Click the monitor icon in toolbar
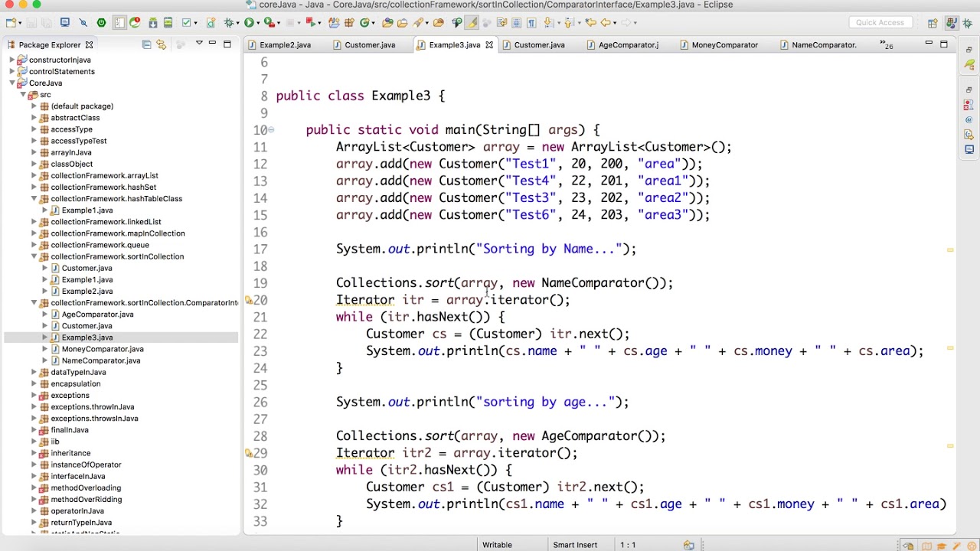 click(65, 23)
